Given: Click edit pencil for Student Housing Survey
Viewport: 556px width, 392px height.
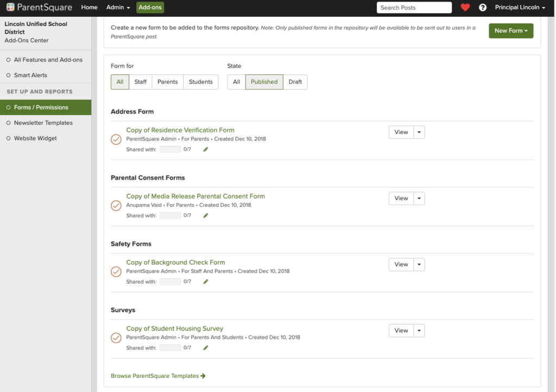Looking at the screenshot, I should (206, 348).
